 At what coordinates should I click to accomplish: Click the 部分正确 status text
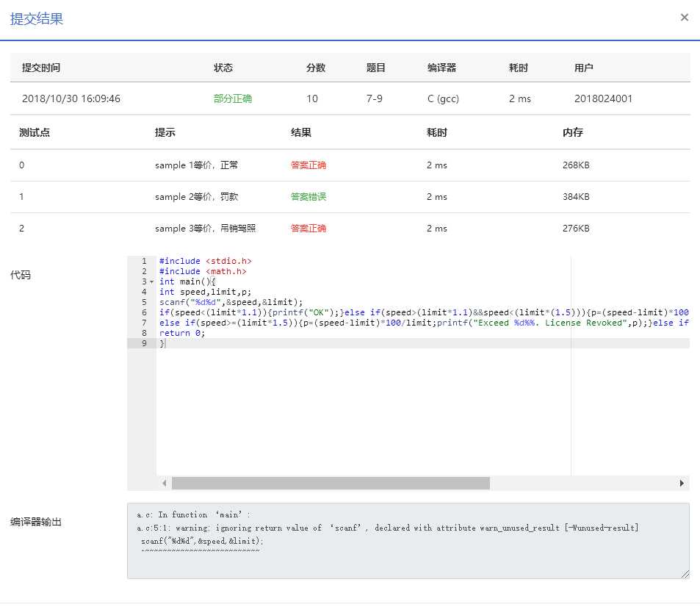(x=233, y=98)
